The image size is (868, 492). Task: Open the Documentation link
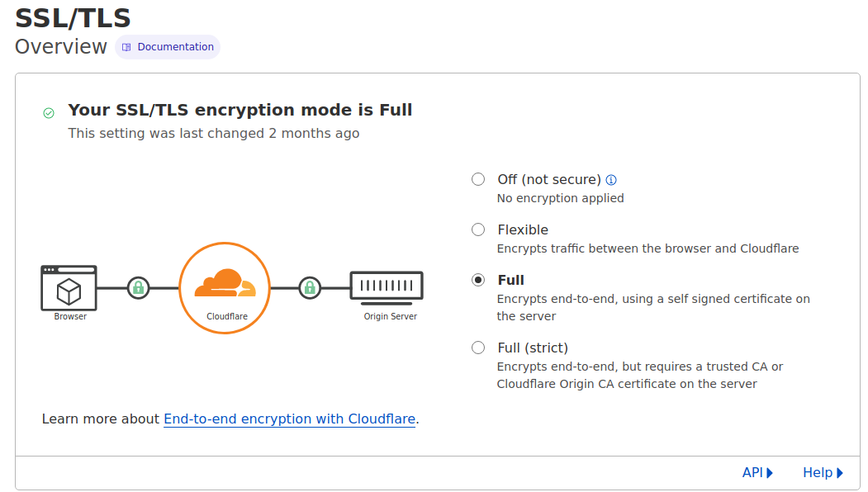168,47
